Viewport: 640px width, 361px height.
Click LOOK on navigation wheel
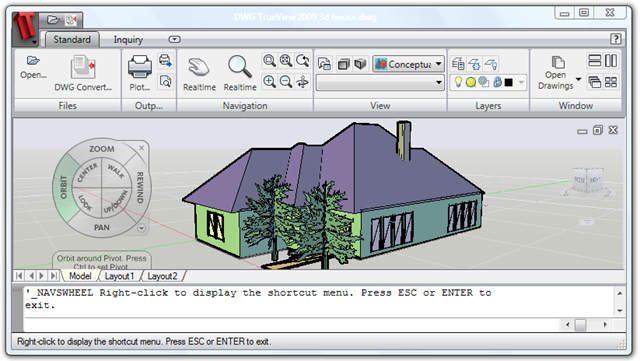(85, 203)
